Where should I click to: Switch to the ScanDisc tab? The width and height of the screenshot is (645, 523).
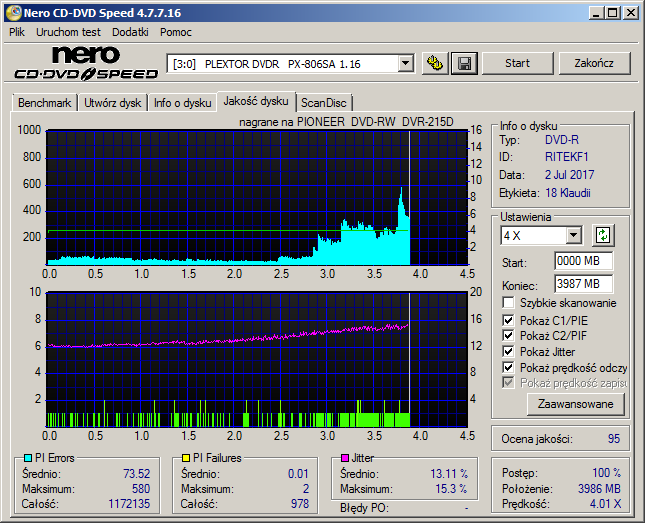pyautogui.click(x=324, y=103)
